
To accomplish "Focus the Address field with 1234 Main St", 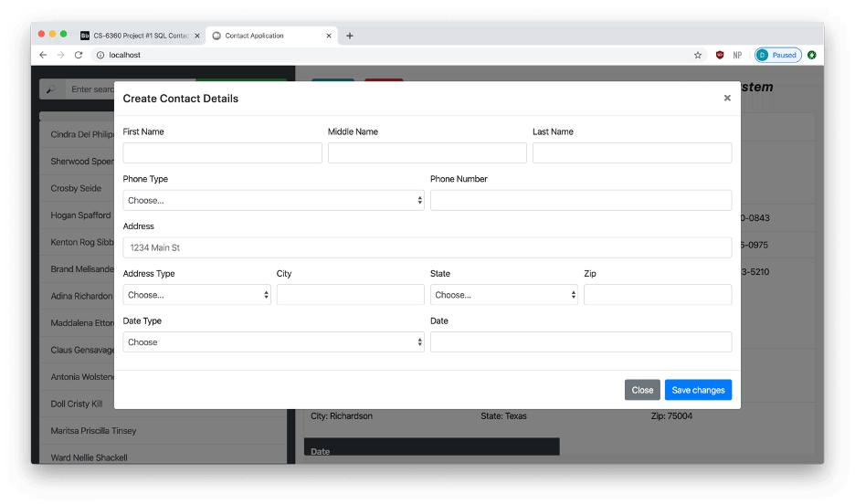I will click(x=427, y=247).
